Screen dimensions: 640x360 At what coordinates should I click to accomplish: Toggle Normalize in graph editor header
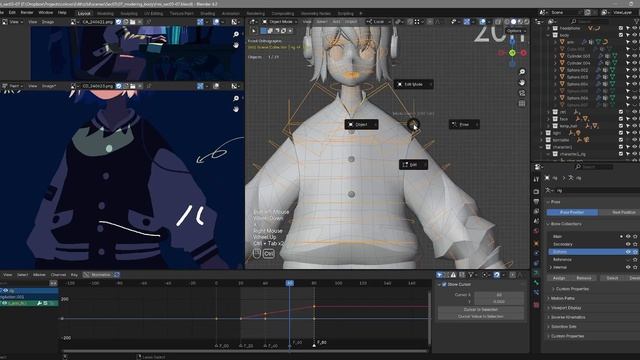click(x=101, y=275)
